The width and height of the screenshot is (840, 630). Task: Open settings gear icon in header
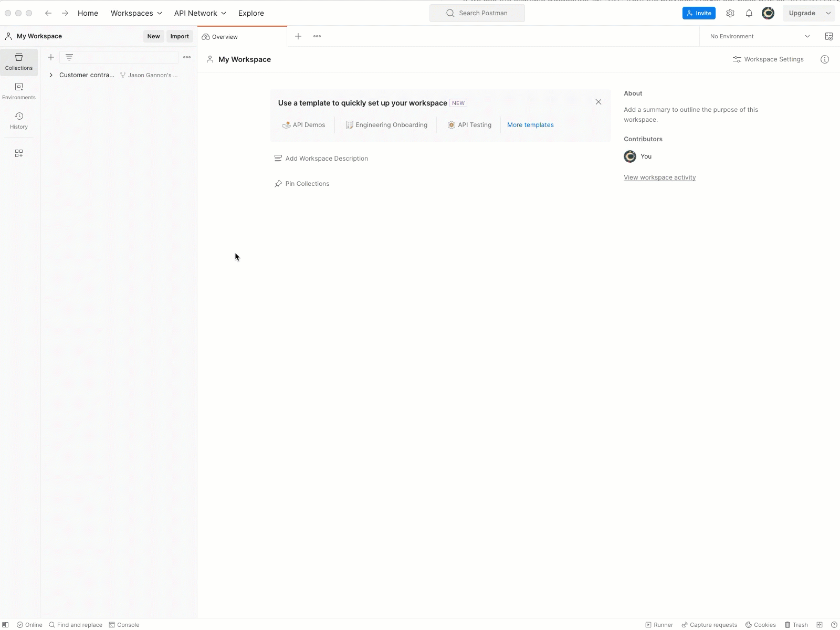730,13
